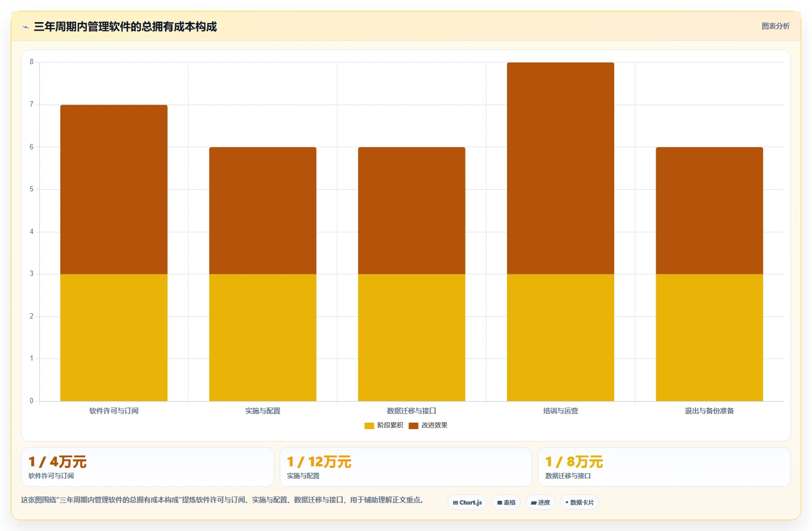The height and width of the screenshot is (531, 812).
Task: Click the Chart.js tag chip
Action: click(x=467, y=502)
